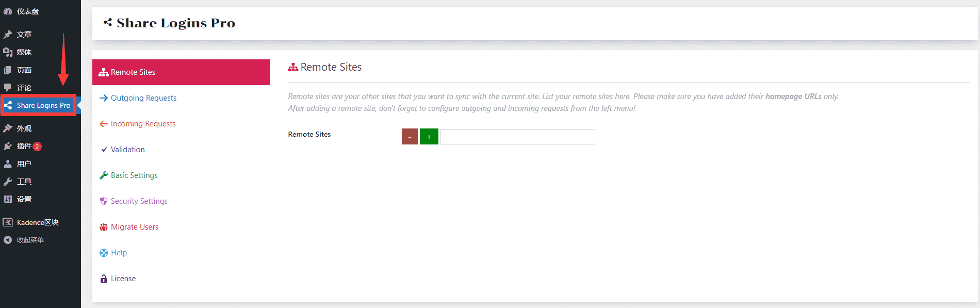Open the Help tab
This screenshot has height=308, width=980.
point(181,253)
